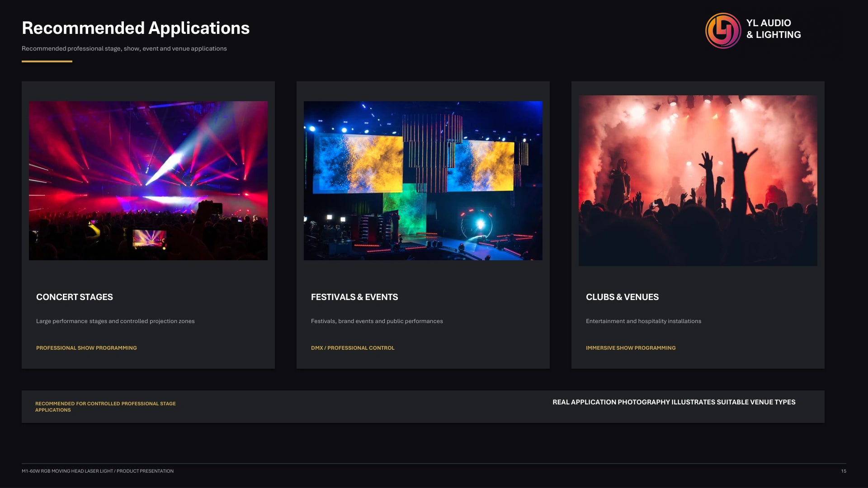Click 'RECOMMENDED FOR CONTROLLED PROFESSIONAL STAGE APPLICATIONS' note

(105, 407)
